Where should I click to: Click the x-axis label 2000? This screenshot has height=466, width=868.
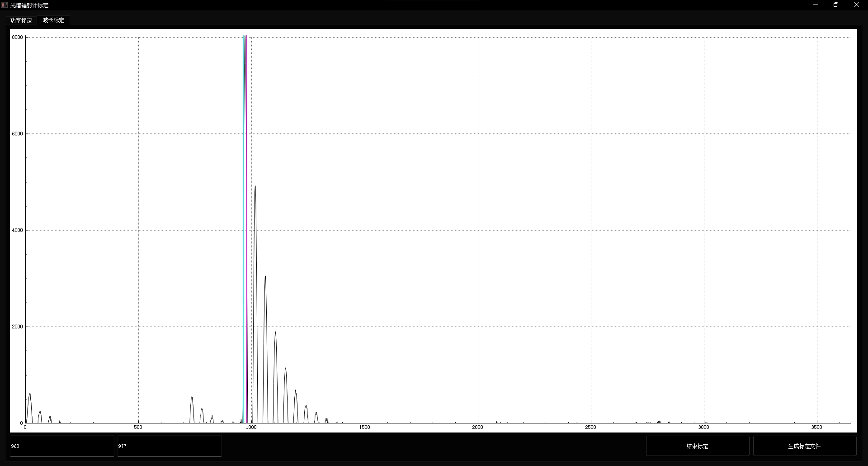click(477, 427)
